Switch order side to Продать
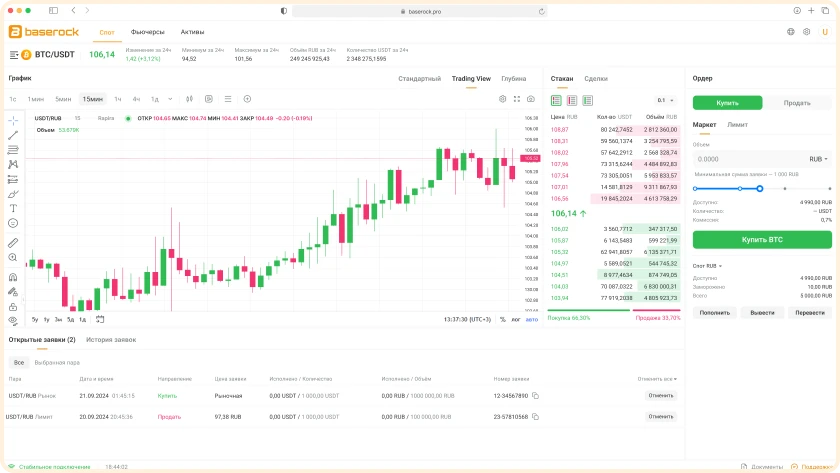The image size is (840, 473). pyautogui.click(x=797, y=102)
